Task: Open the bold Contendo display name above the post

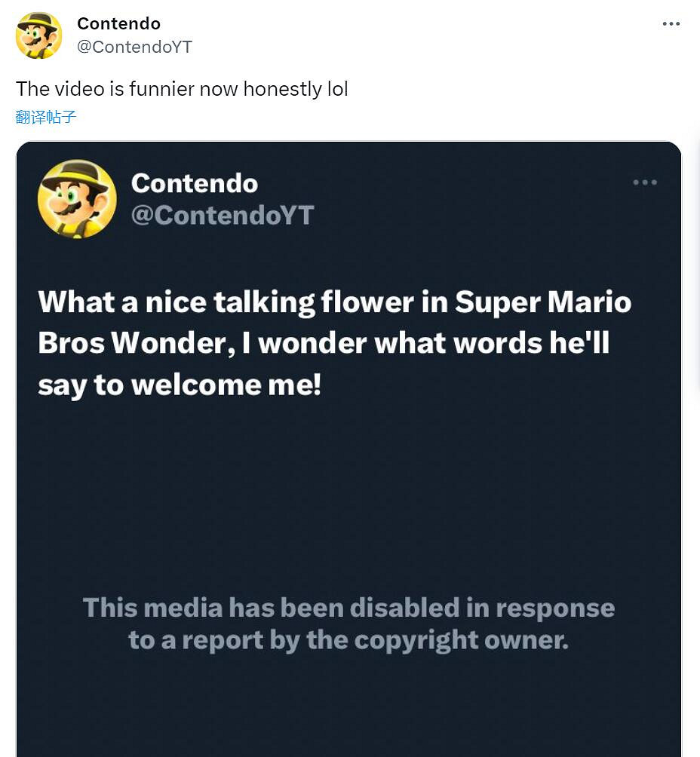Action: point(118,23)
